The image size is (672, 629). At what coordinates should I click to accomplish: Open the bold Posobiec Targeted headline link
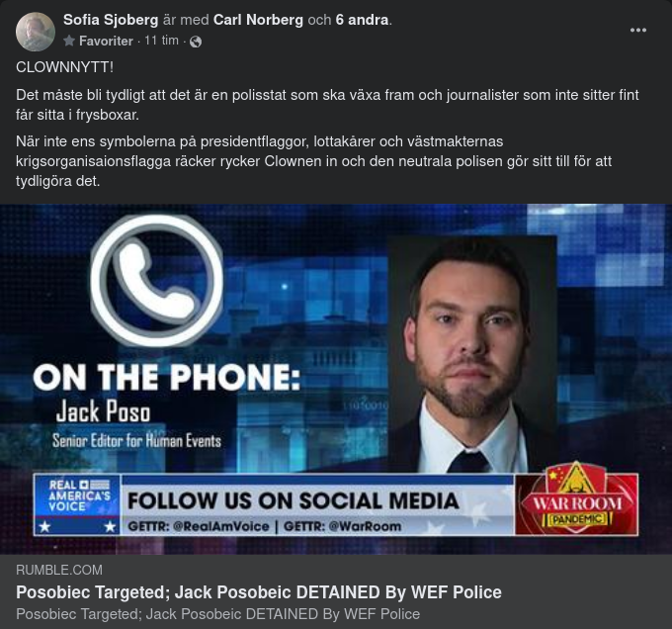point(259,592)
